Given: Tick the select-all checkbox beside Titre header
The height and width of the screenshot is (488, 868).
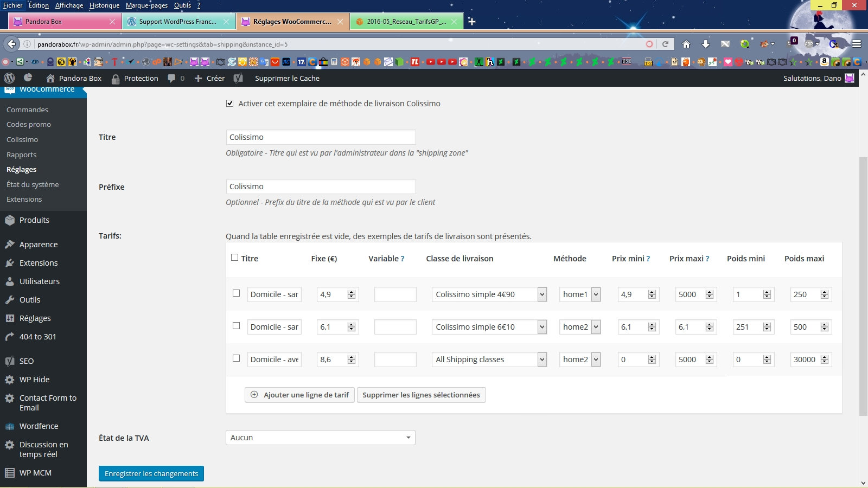Looking at the screenshot, I should pos(235,258).
